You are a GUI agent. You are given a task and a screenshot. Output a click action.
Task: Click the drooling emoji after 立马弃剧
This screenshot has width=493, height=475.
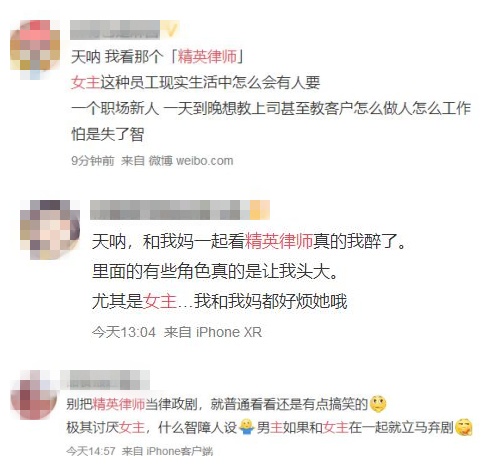click(x=464, y=427)
